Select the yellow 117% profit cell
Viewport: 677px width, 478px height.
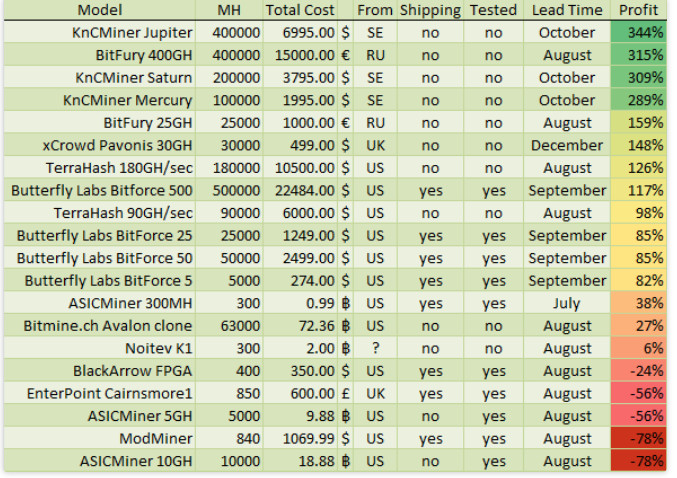tap(638, 190)
